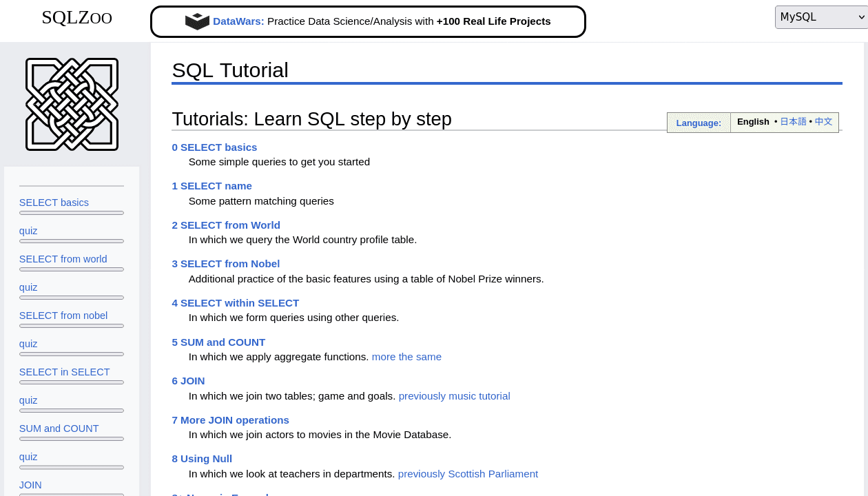This screenshot has width=868, height=496.
Task: Click the DataWars book icon in the banner
Action: [x=197, y=21]
